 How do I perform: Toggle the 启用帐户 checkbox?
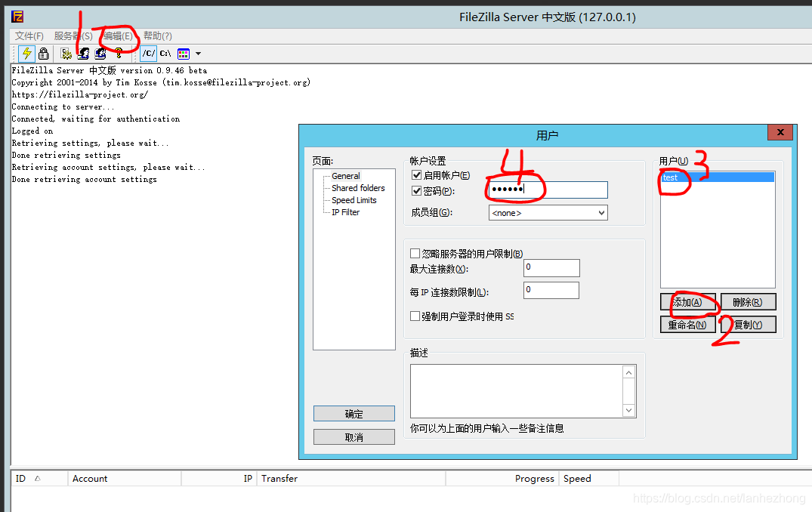point(416,175)
